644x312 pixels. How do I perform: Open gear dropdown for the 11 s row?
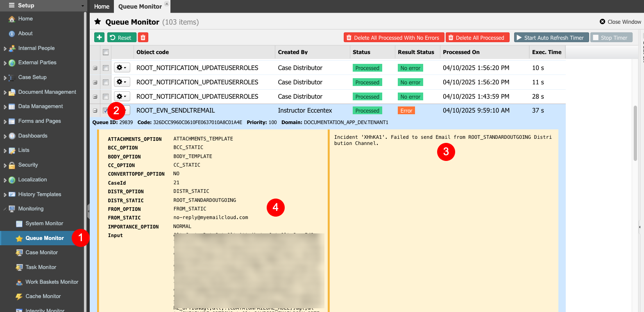tap(122, 82)
